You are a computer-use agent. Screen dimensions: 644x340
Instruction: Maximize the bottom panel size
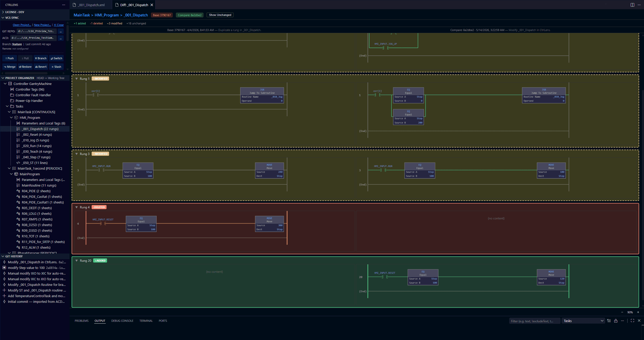coord(632,321)
